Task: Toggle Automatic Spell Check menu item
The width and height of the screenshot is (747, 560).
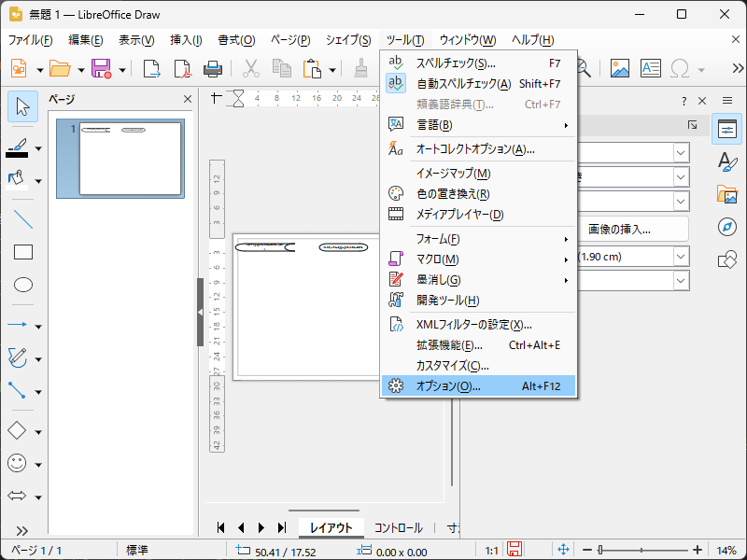Action: click(479, 84)
